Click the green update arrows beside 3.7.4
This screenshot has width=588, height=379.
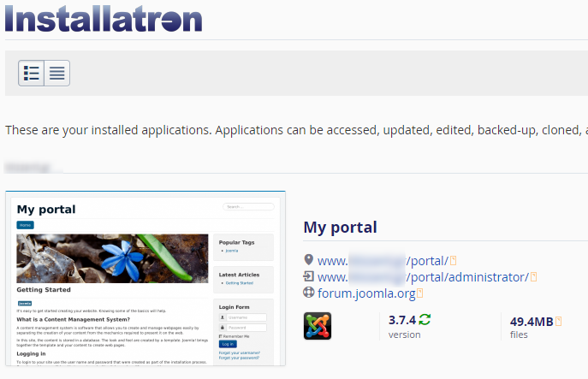pos(425,320)
